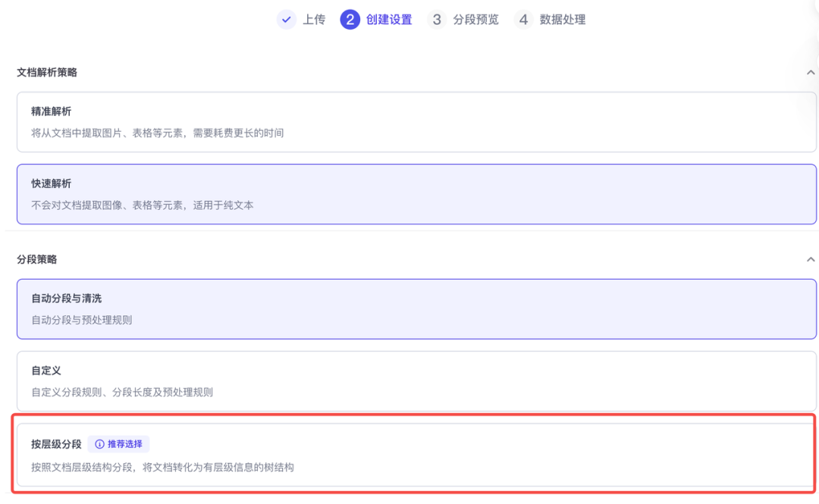Click the checkmark icon for the 上传 step
Viewport: 819px width, 504px height.
[286, 20]
